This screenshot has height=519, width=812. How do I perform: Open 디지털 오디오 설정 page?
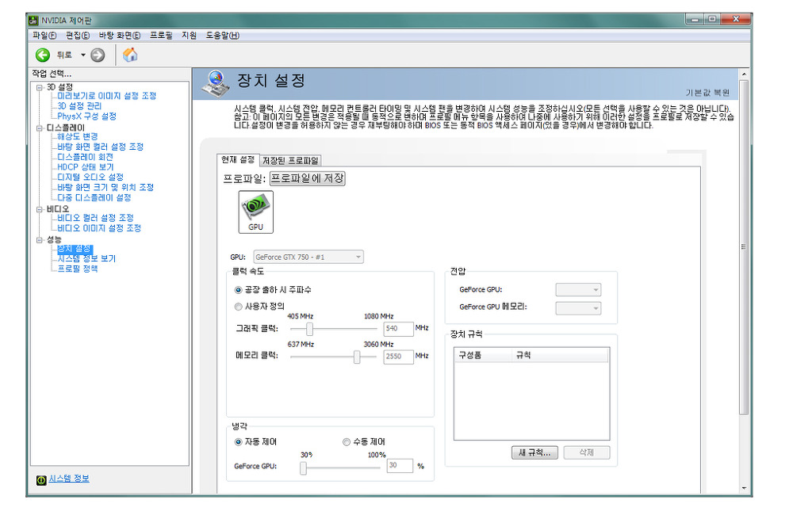click(x=90, y=177)
